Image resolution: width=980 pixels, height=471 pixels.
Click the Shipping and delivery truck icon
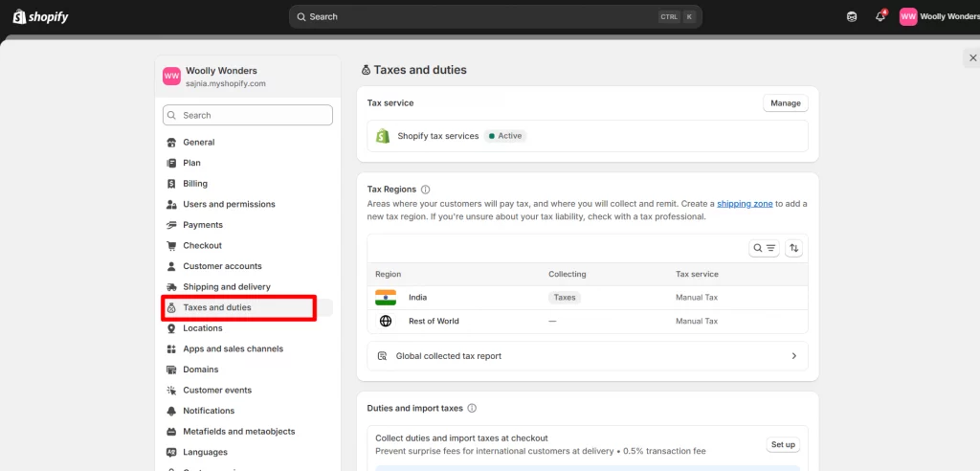(x=171, y=287)
